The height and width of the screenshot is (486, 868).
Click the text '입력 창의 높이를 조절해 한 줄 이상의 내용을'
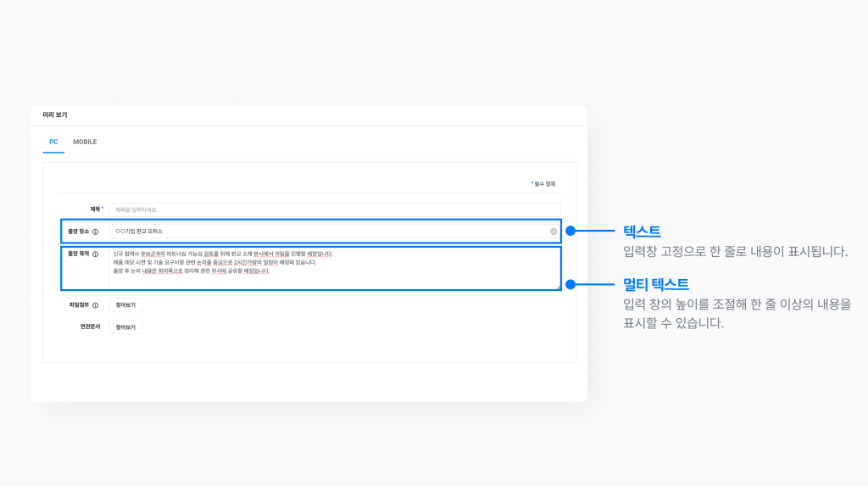[737, 304]
